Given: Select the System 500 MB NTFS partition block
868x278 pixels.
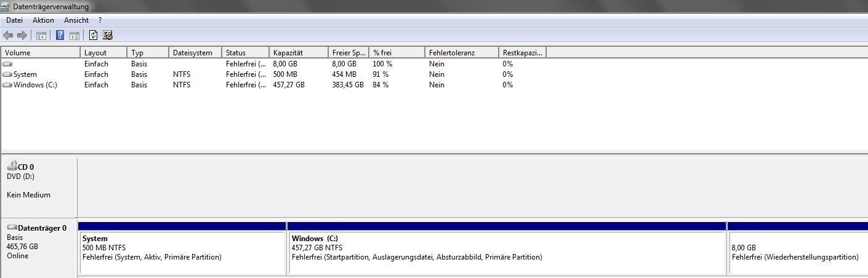Looking at the screenshot, I should pos(182,248).
